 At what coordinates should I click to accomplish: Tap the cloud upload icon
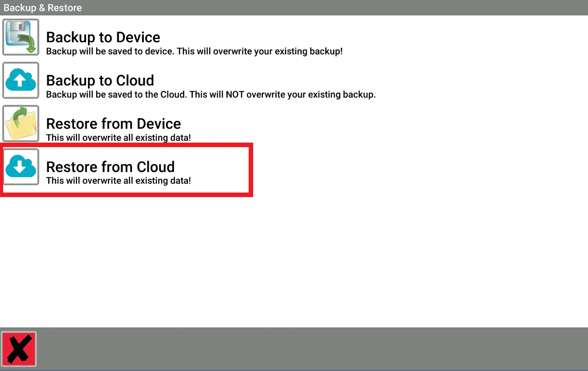tap(21, 80)
